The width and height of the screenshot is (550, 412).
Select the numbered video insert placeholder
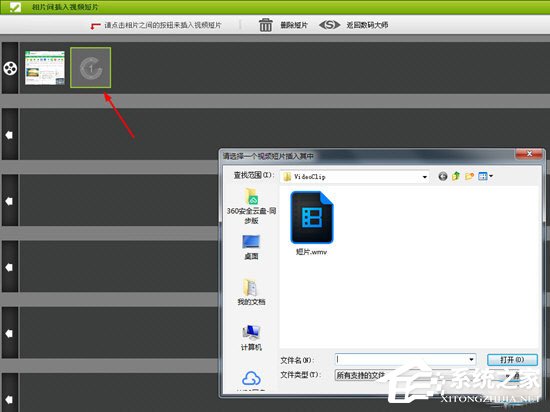[90, 68]
